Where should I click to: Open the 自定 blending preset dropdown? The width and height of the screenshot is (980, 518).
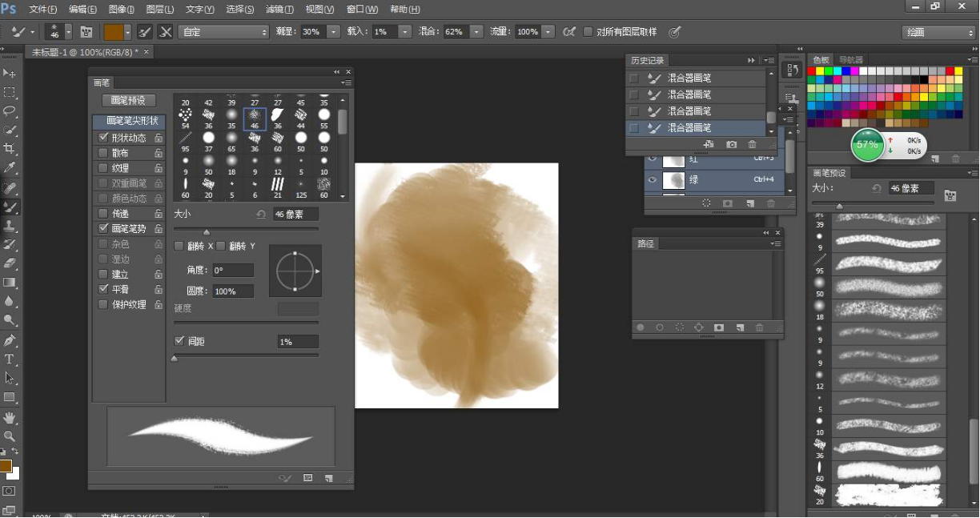(223, 32)
